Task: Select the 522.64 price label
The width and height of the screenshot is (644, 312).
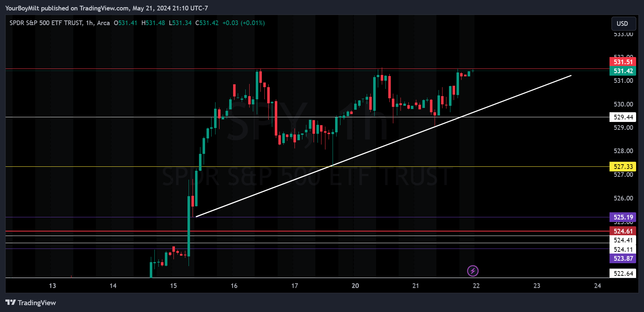Action: point(623,273)
